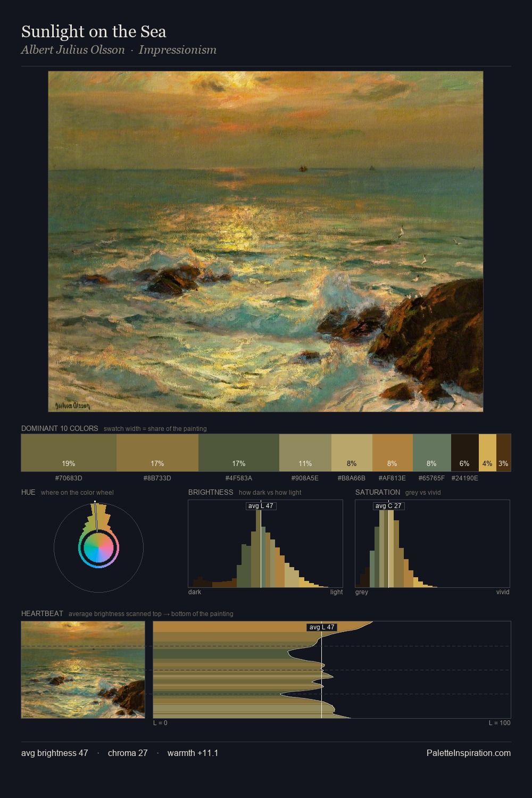Click the avg L 47 label in Brightness histogram
This screenshot has width=532, height=798.
pyautogui.click(x=261, y=506)
